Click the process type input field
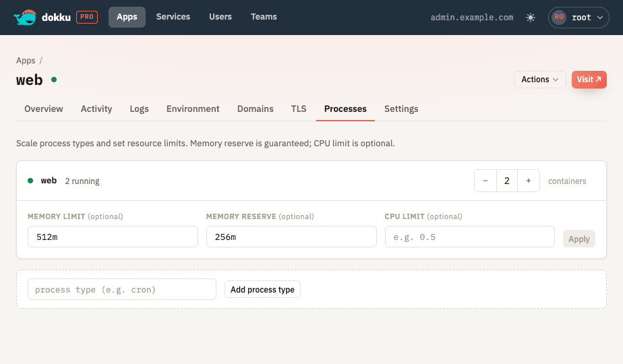This screenshot has height=364, width=623. (x=122, y=289)
